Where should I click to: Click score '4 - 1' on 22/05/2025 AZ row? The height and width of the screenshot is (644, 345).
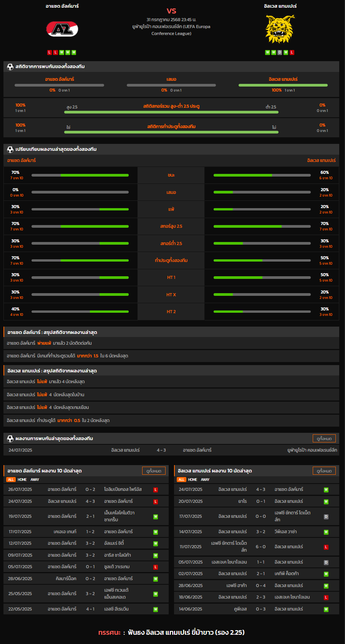point(90,609)
